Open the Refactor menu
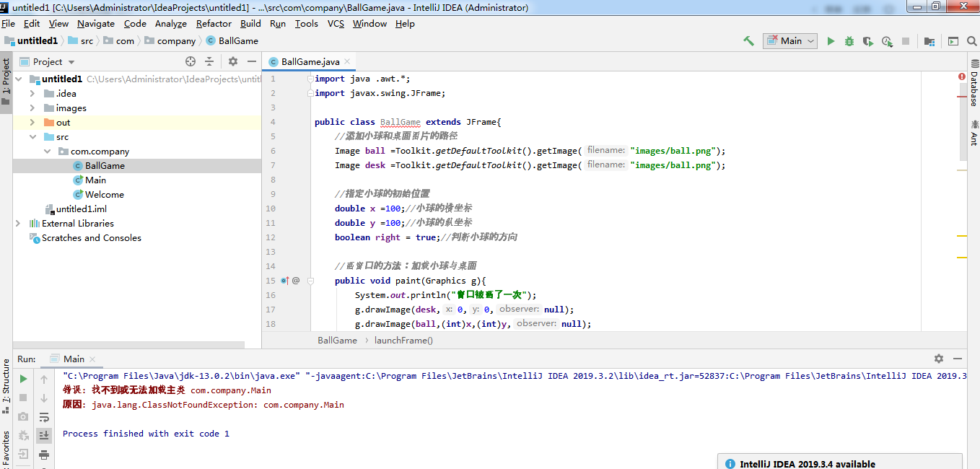The height and width of the screenshot is (469, 980). (214, 24)
